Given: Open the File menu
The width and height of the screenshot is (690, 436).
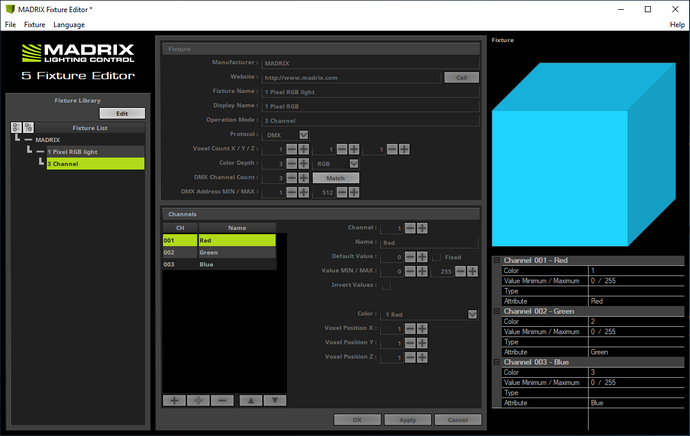Looking at the screenshot, I should coord(10,25).
